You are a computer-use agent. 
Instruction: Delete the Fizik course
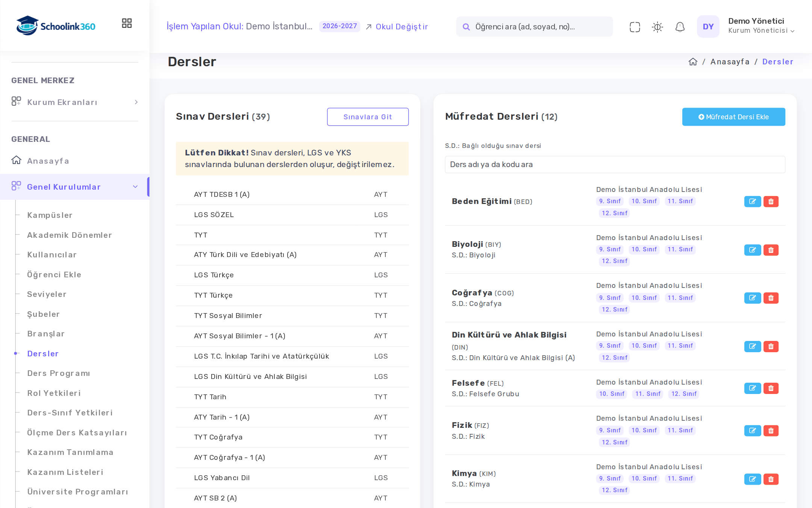click(771, 430)
